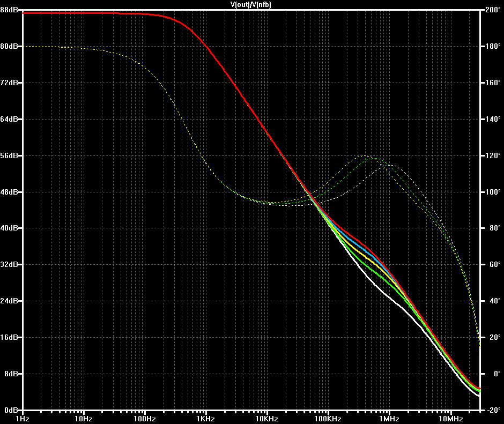
Task: Click the 88dB left axis label
Action: point(9,10)
